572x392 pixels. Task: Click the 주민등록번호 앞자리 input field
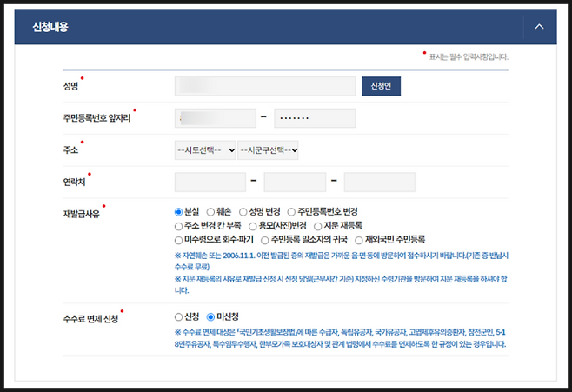click(214, 117)
